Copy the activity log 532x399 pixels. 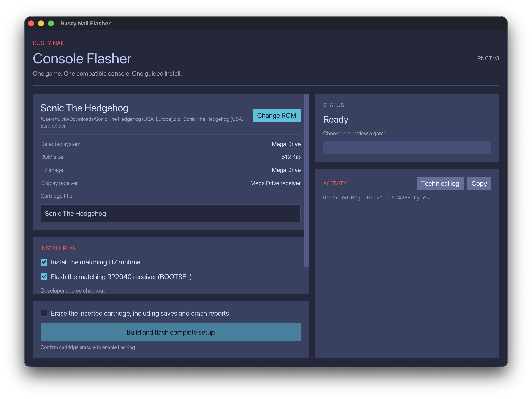click(479, 184)
